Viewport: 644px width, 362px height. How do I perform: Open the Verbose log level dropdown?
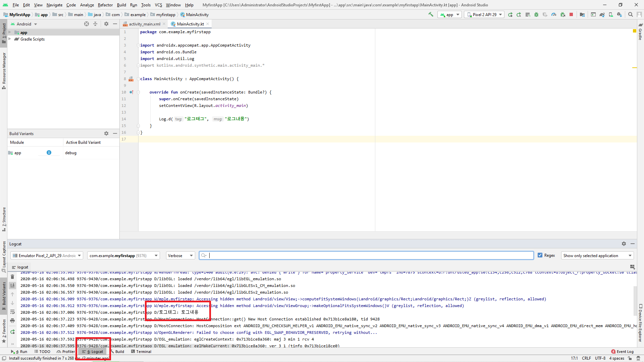tap(180, 255)
